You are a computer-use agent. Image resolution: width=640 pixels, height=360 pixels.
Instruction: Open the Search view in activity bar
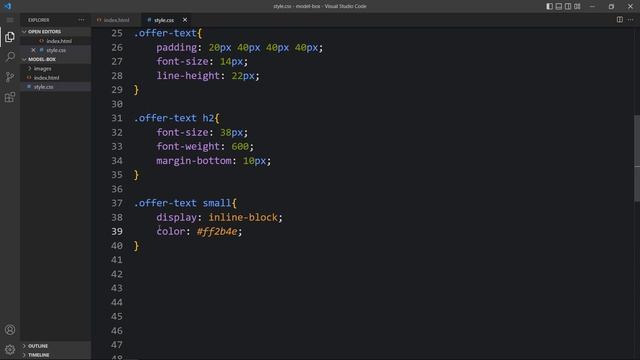coord(10,57)
